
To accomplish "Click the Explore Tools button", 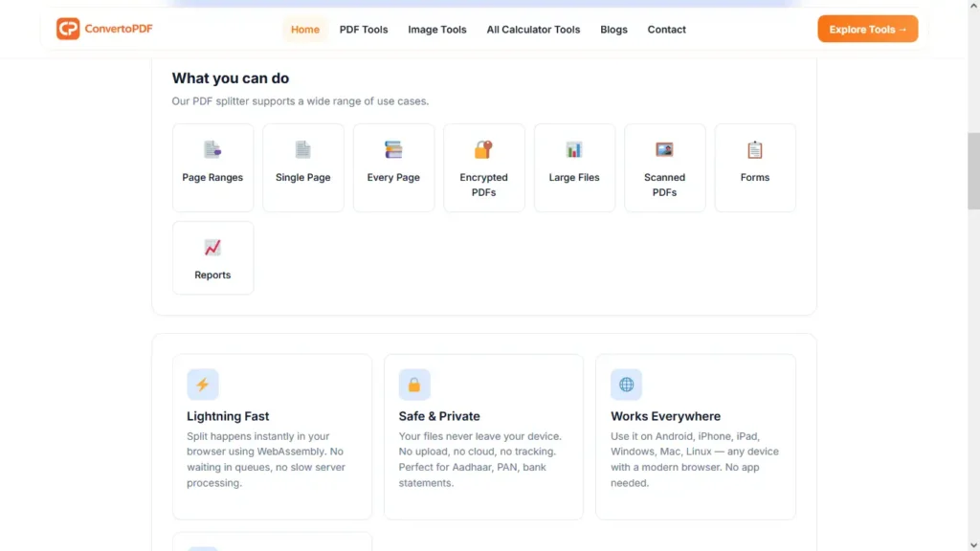I will click(x=867, y=30).
